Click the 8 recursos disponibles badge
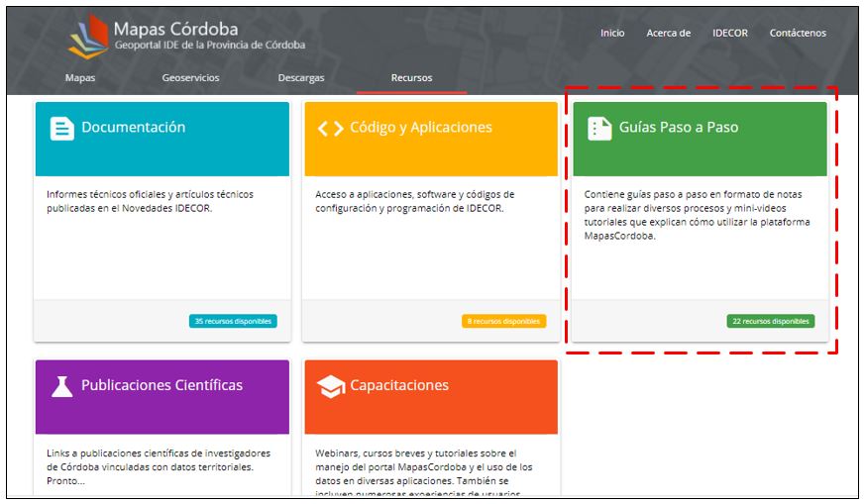The width and height of the screenshot is (865, 504). click(x=503, y=321)
